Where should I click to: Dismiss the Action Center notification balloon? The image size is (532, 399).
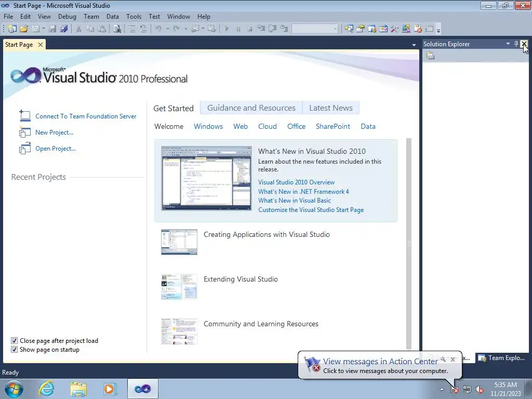click(x=453, y=360)
